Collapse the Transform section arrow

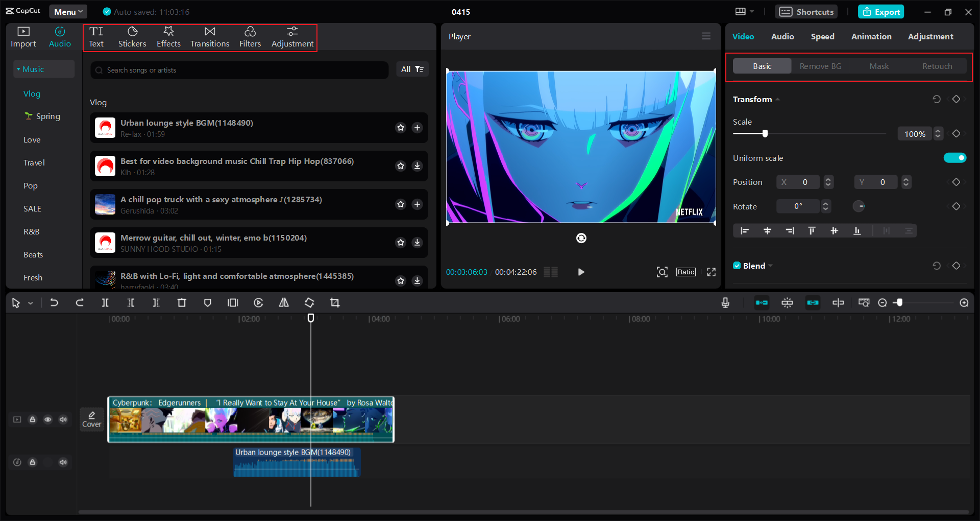(777, 100)
